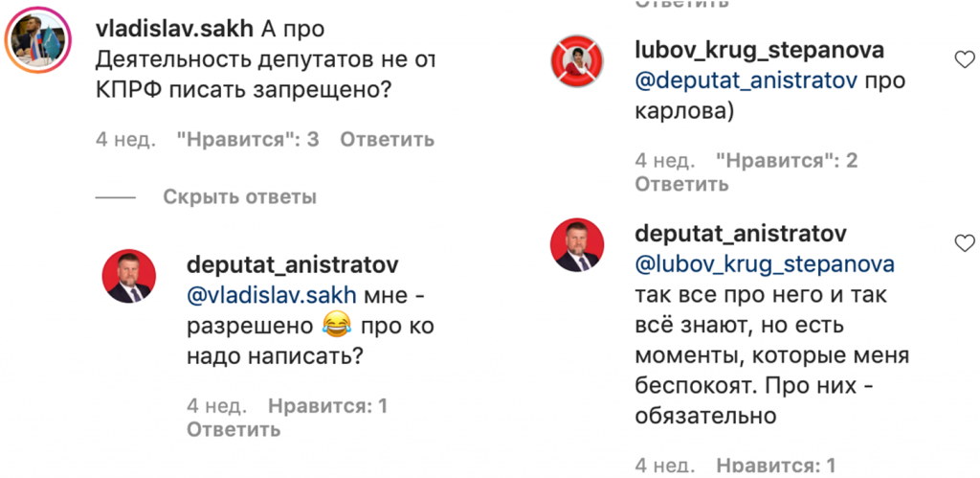Open the lubov_krug_stepanova username link
Image resolution: width=980 pixels, height=478 pixels.
click(x=759, y=50)
